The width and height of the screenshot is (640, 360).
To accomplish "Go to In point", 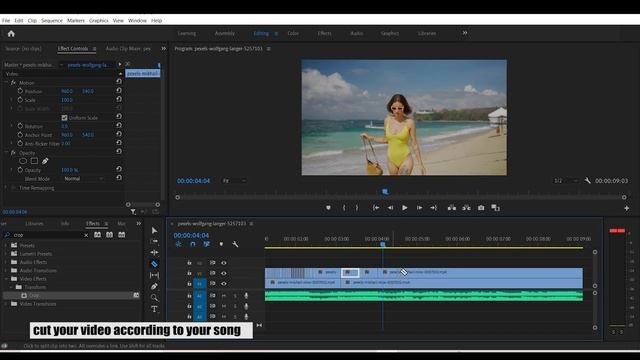I will [376, 208].
